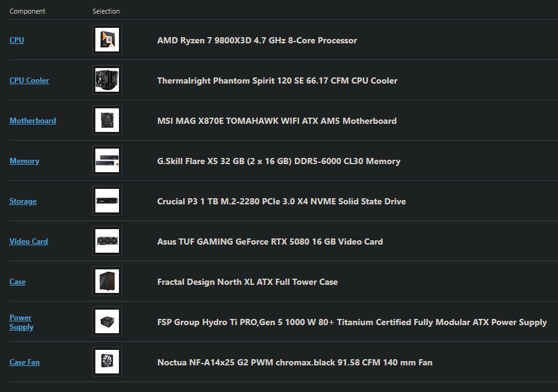Click the AMD Ryzen CPU thumbnail image
Screen dimensions: 558x392
[x=107, y=40]
